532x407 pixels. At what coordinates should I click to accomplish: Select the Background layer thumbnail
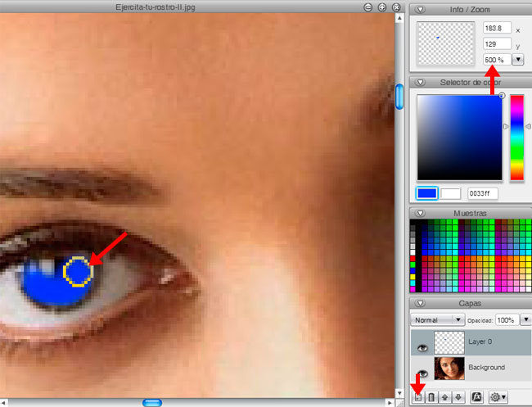(449, 369)
